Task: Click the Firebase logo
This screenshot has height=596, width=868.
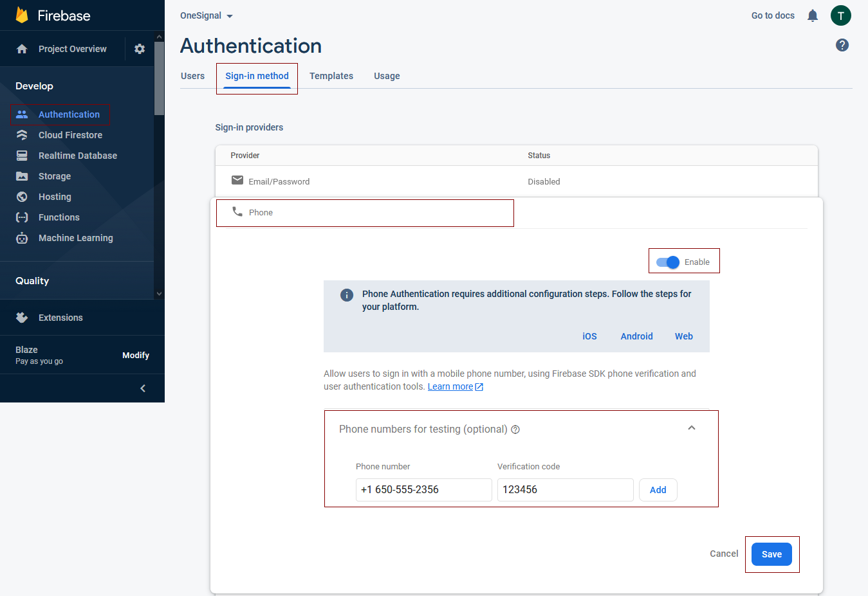Action: pos(23,15)
